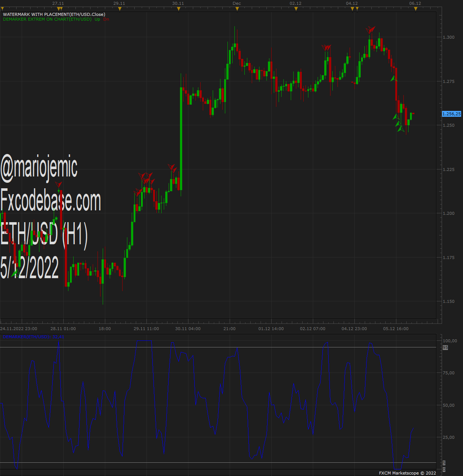Click the 01.12 14:00 time axis label
Viewport: 463px width, 476px height.
pyautogui.click(x=271, y=329)
